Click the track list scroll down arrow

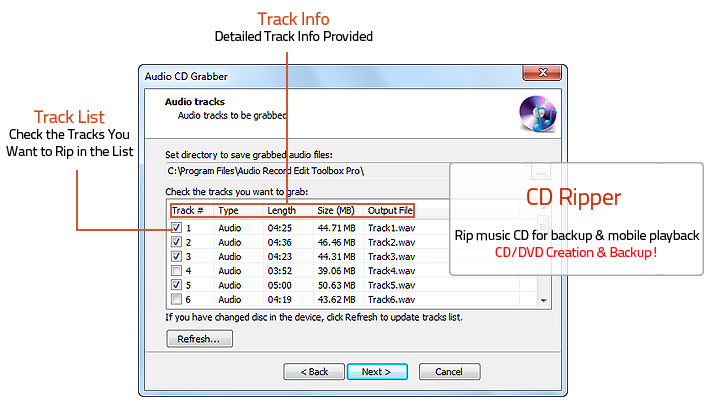coord(543,300)
